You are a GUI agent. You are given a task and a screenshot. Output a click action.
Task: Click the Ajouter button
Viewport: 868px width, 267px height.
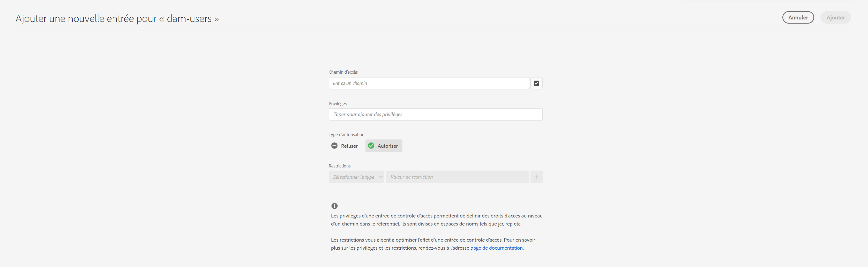point(835,18)
